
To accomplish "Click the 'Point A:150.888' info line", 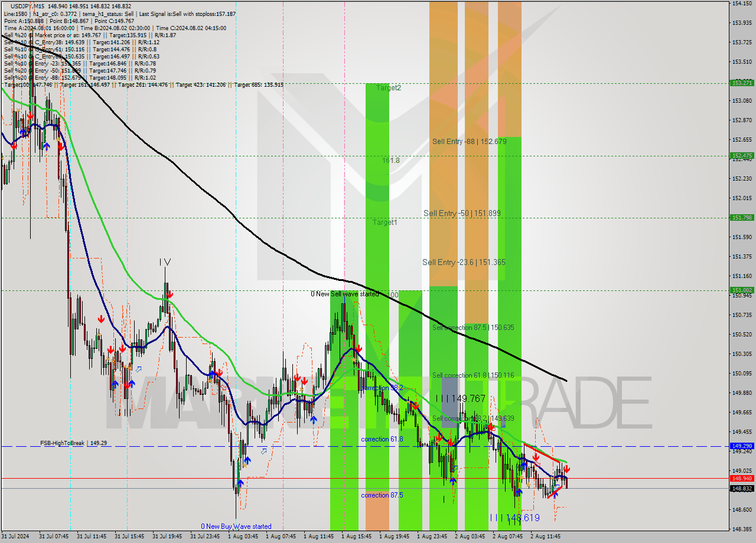I will pyautogui.click(x=69, y=21).
